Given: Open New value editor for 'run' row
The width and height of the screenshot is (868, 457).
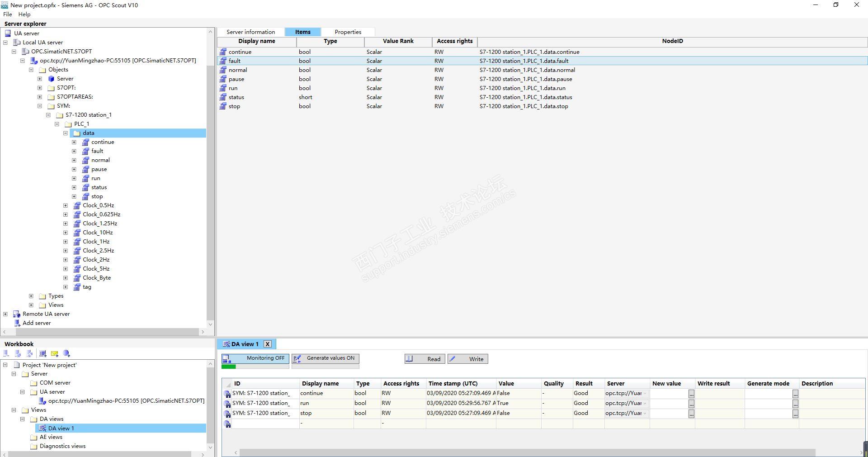Looking at the screenshot, I should coord(691,404).
